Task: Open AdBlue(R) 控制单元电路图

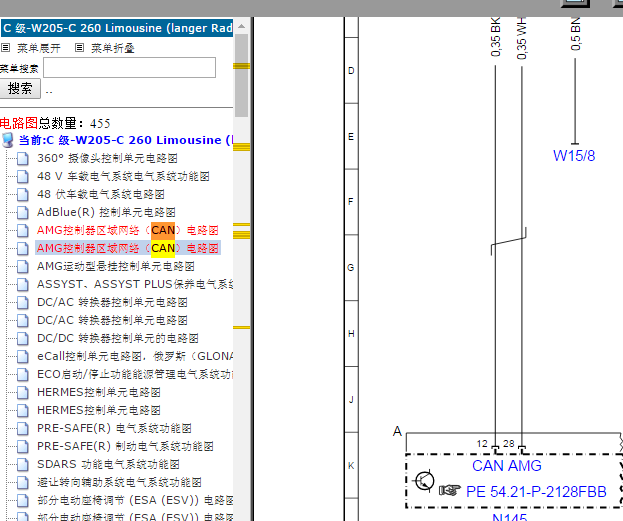Action: click(106, 212)
